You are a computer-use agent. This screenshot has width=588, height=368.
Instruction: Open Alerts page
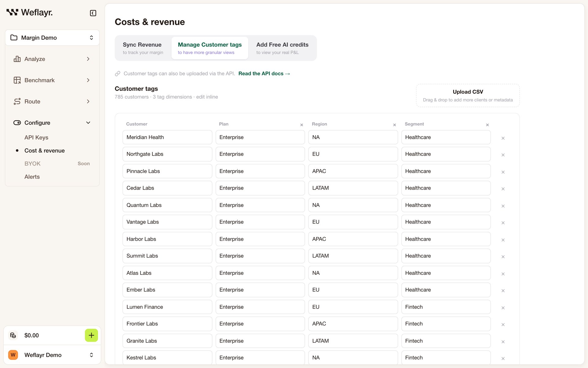click(x=32, y=177)
